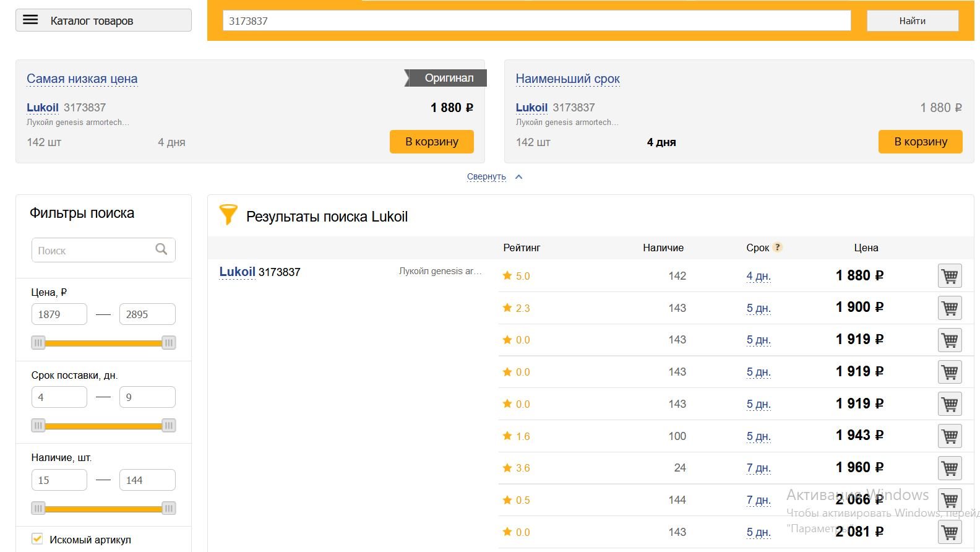This screenshot has height=552, width=980.
Task: Click the 3.6 rating star
Action: (507, 468)
